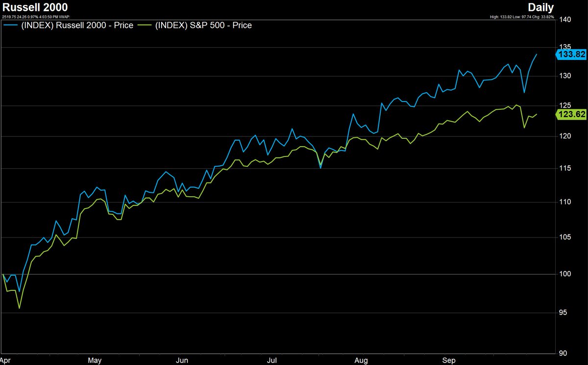Click the "Russell 2000" chart title
The height and width of the screenshot is (365, 588).
coord(35,7)
